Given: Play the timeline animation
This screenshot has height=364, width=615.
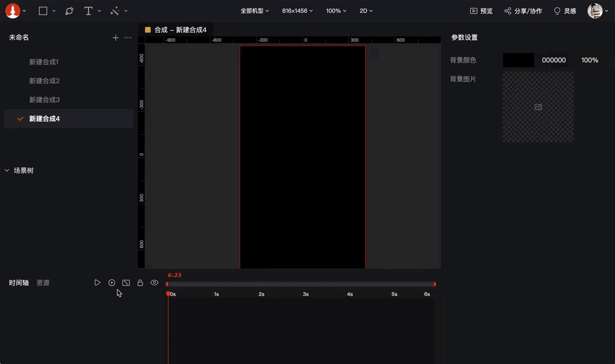Looking at the screenshot, I should tap(97, 283).
